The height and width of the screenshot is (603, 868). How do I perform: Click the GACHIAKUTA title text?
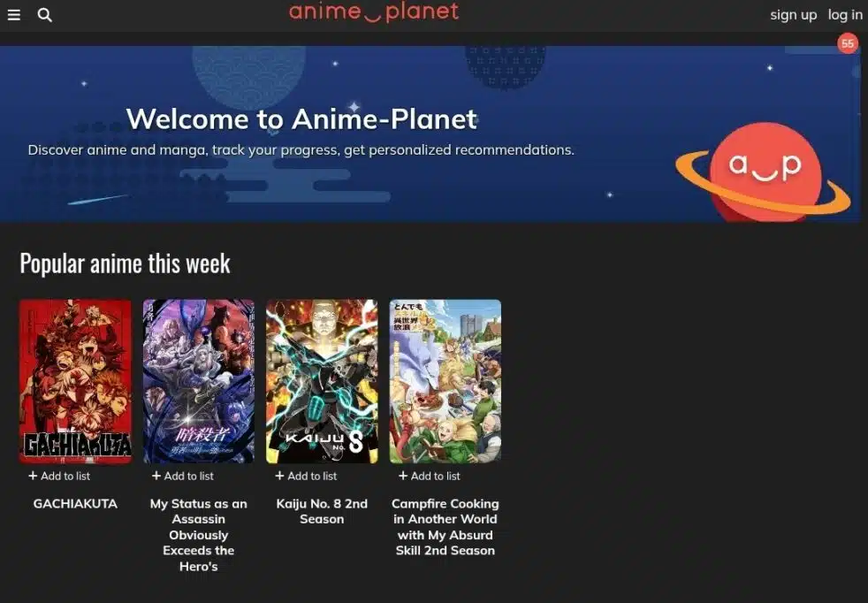(x=75, y=504)
